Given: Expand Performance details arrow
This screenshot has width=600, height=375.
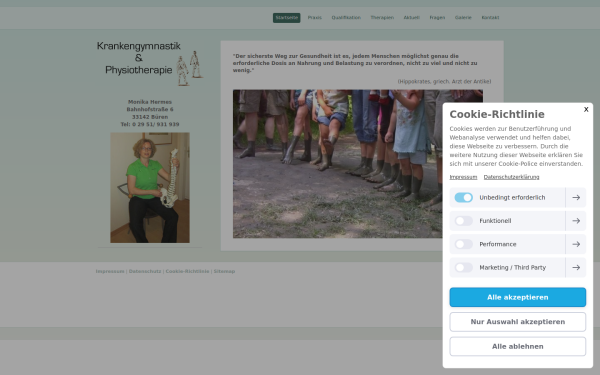Looking at the screenshot, I should coord(576,244).
